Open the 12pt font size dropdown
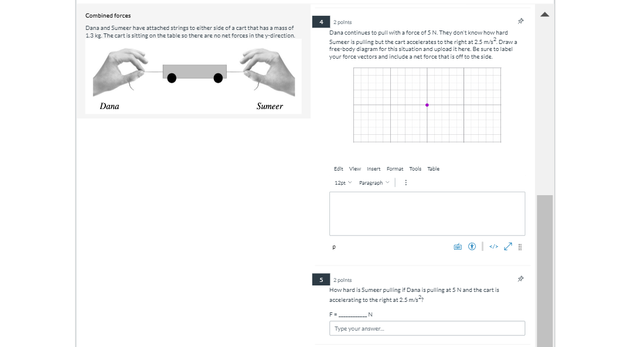The image size is (644, 347). point(342,182)
